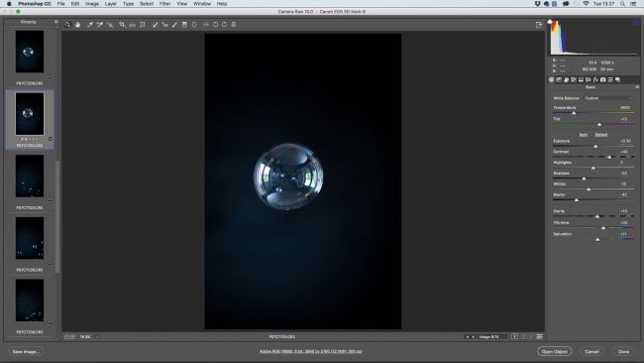
Task: Select the Targeted Adjustment tool
Action: (x=110, y=25)
